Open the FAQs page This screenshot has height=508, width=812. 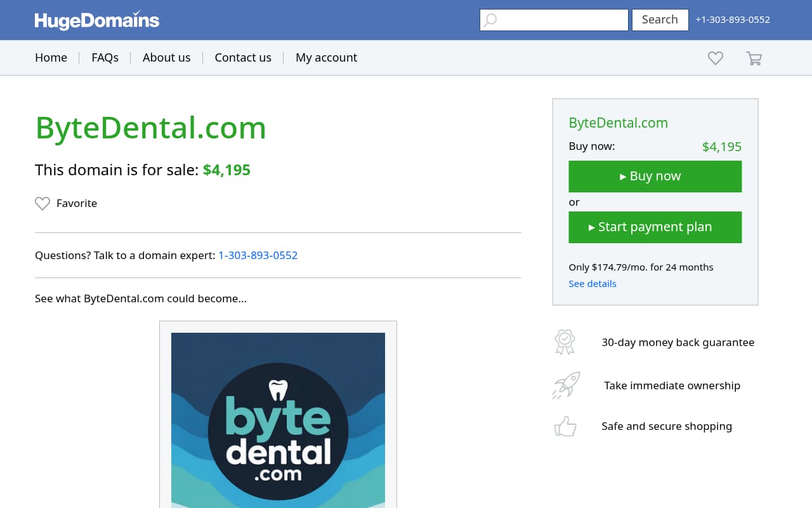105,58
